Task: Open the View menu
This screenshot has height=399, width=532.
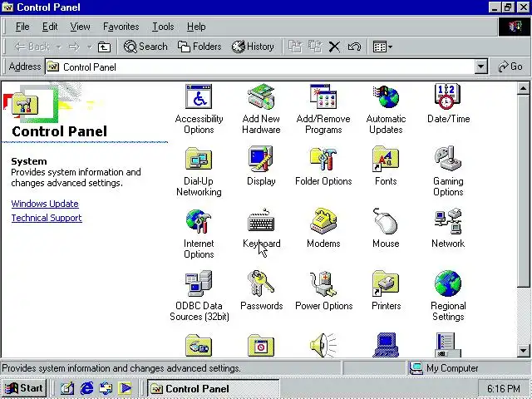Action: tap(80, 27)
